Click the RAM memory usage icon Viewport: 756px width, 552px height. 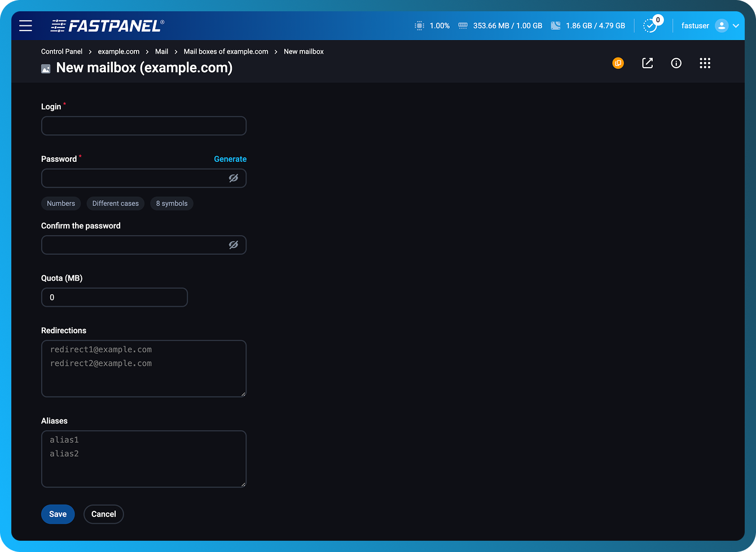click(x=463, y=25)
